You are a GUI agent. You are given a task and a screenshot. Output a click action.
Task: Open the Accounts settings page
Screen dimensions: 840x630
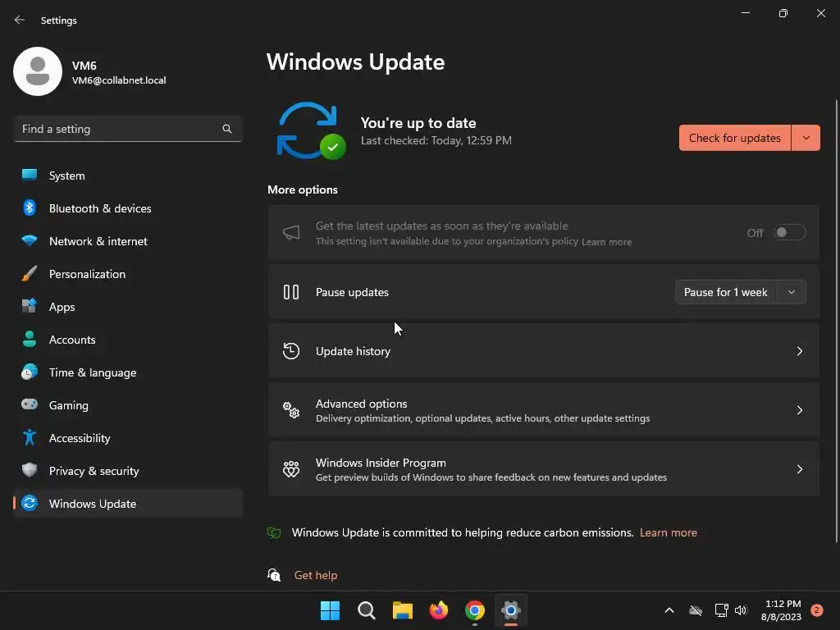coord(127,339)
